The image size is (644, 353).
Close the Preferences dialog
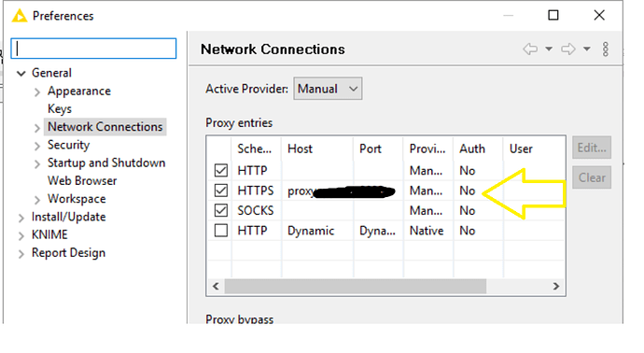(599, 15)
